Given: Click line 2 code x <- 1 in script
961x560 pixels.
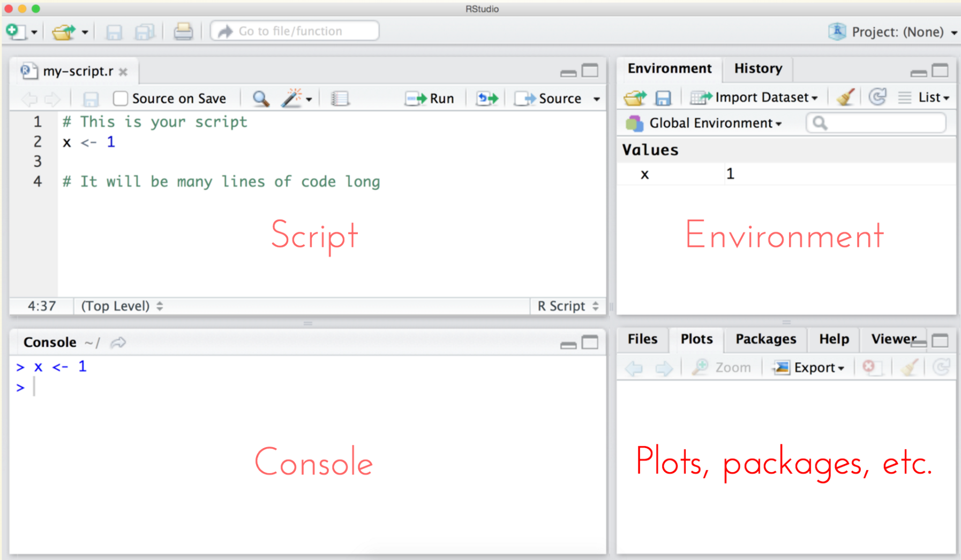Looking at the screenshot, I should coord(89,142).
